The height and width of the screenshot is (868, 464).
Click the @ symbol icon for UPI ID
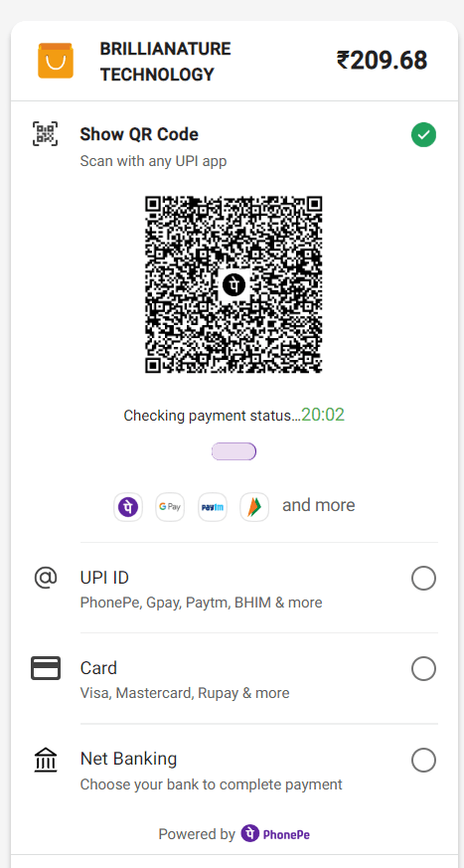click(x=46, y=578)
